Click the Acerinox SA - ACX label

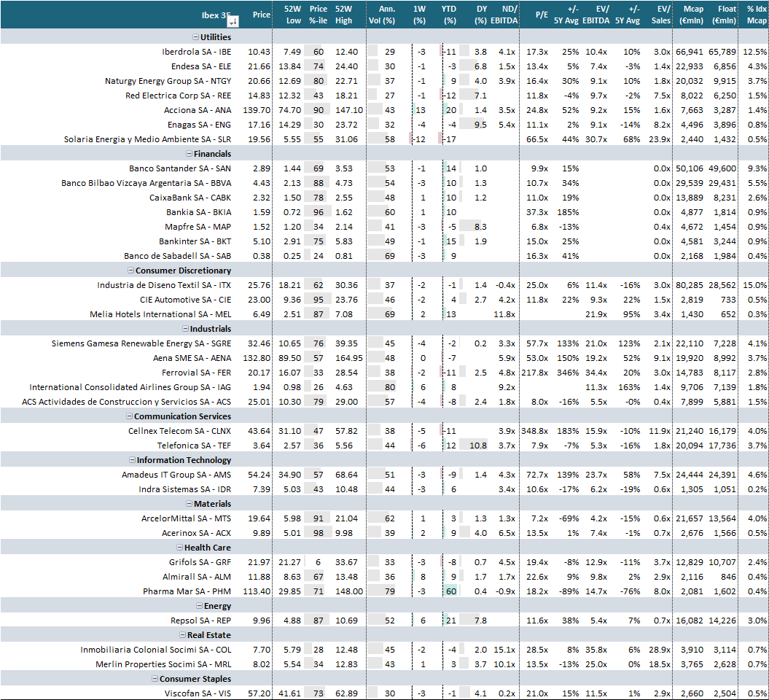point(196,533)
